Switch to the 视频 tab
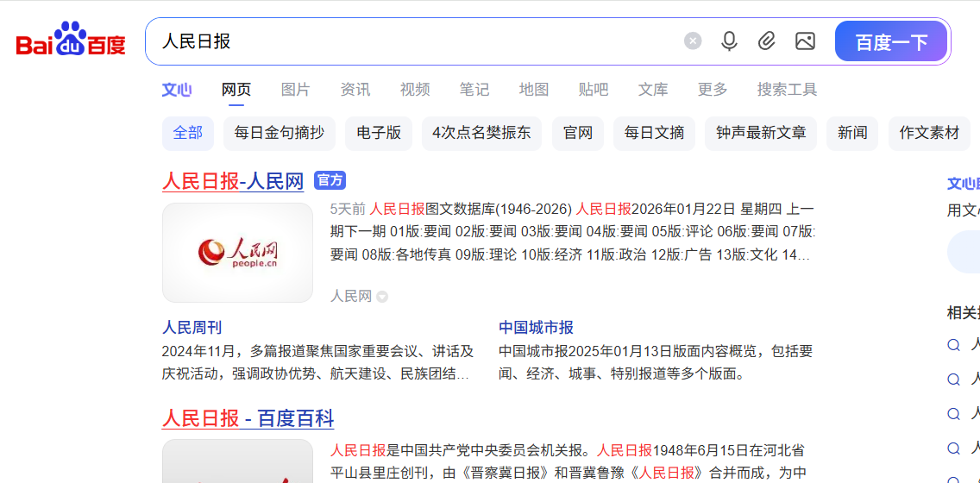 click(415, 90)
